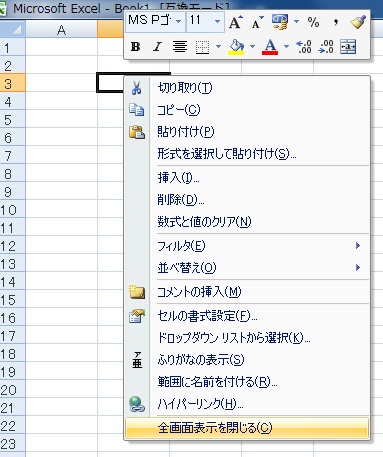Screen dimensions: 383x457
Task: Click the Decrease Font Size icon
Action: coord(257,22)
